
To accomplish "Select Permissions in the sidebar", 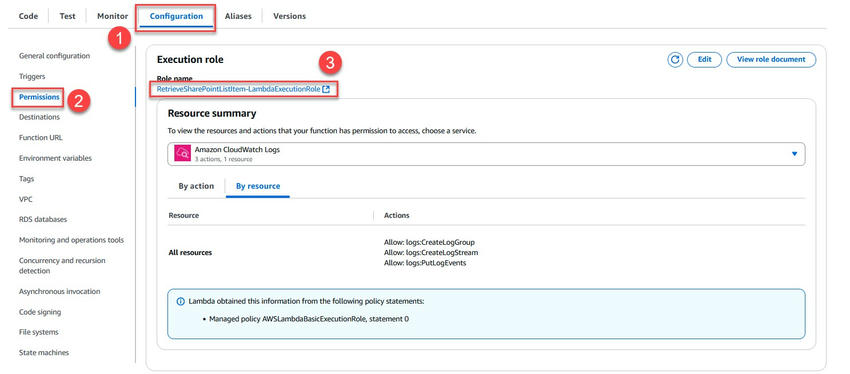I will tap(39, 97).
